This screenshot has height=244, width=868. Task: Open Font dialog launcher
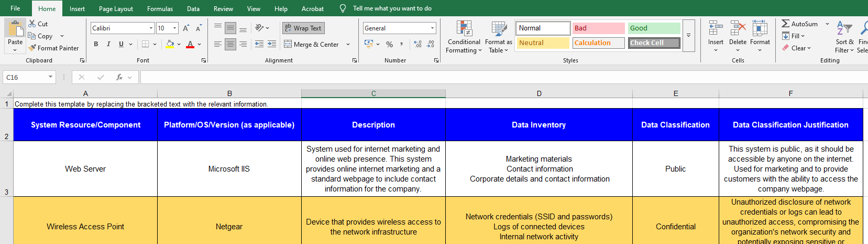[204, 60]
